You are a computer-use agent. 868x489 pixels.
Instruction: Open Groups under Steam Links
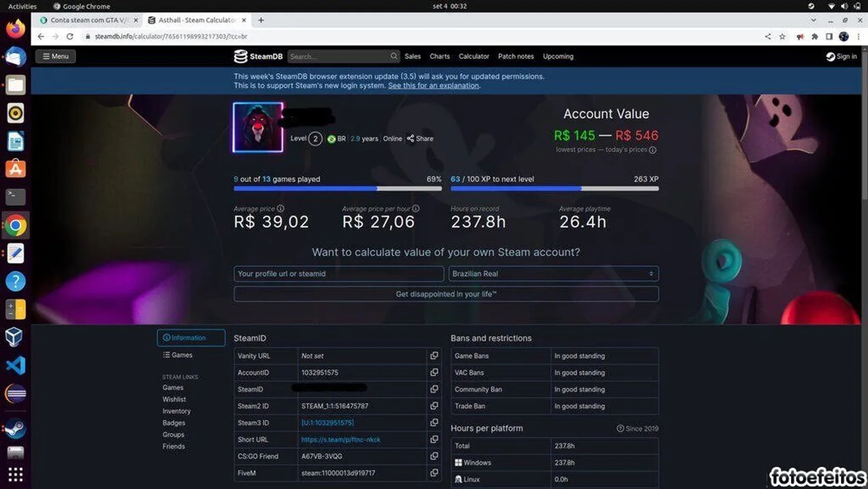point(173,434)
